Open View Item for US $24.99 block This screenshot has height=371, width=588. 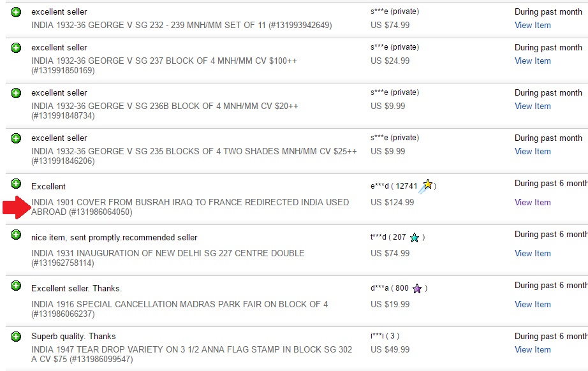click(x=533, y=61)
